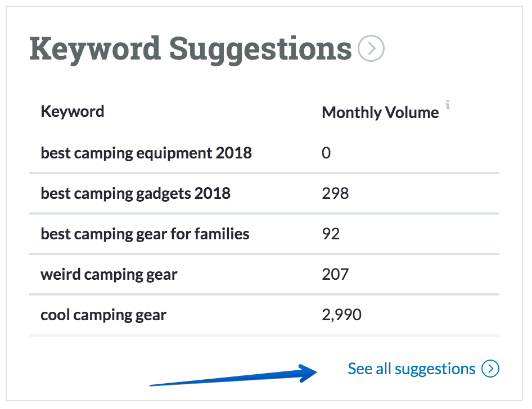This screenshot has height=409, width=532.
Task: Click the monthly volume value 0
Action: [326, 153]
